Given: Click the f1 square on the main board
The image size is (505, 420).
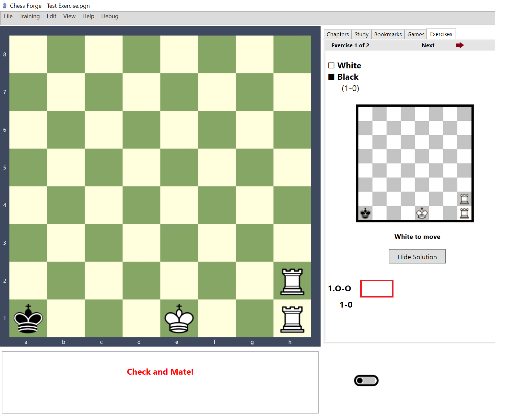Looking at the screenshot, I should (217, 318).
